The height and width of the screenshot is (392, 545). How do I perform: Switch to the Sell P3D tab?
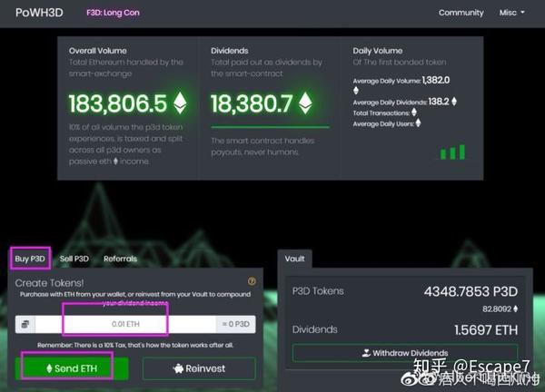click(x=74, y=259)
